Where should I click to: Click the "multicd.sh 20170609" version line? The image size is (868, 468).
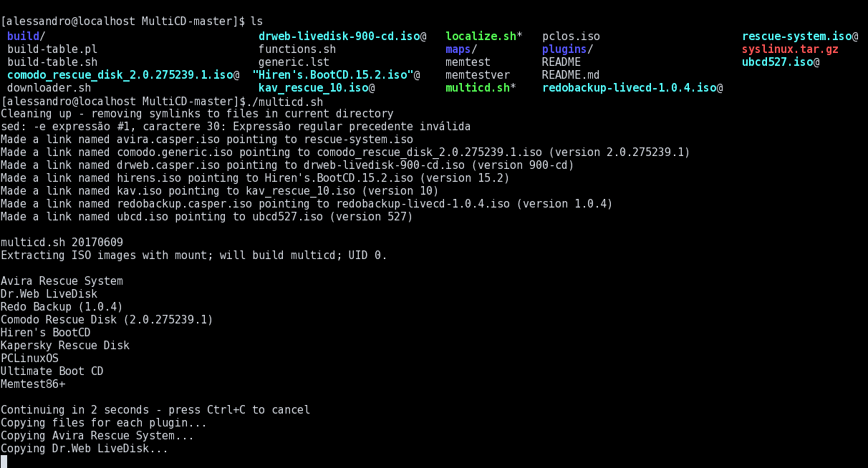[x=62, y=243]
